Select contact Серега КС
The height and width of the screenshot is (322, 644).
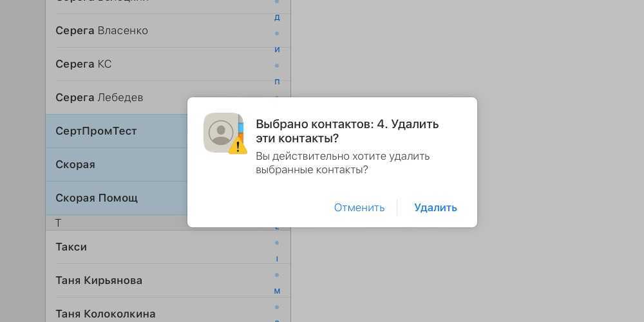(x=84, y=64)
